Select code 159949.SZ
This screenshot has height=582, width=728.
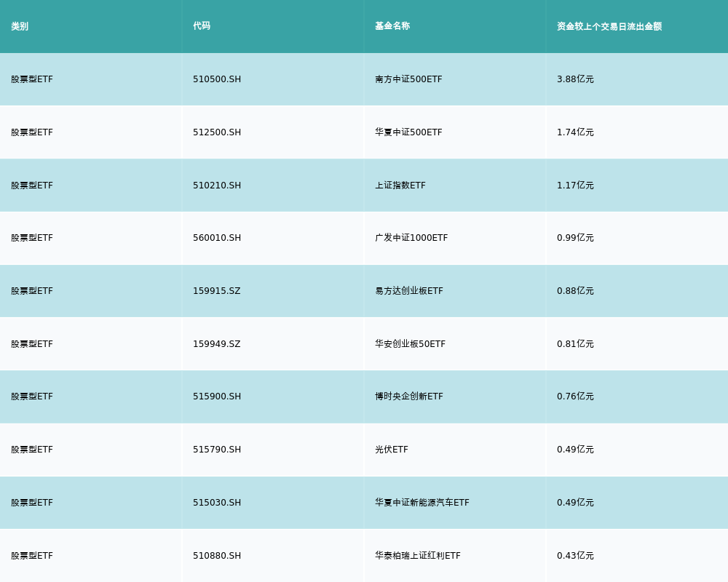point(216,344)
